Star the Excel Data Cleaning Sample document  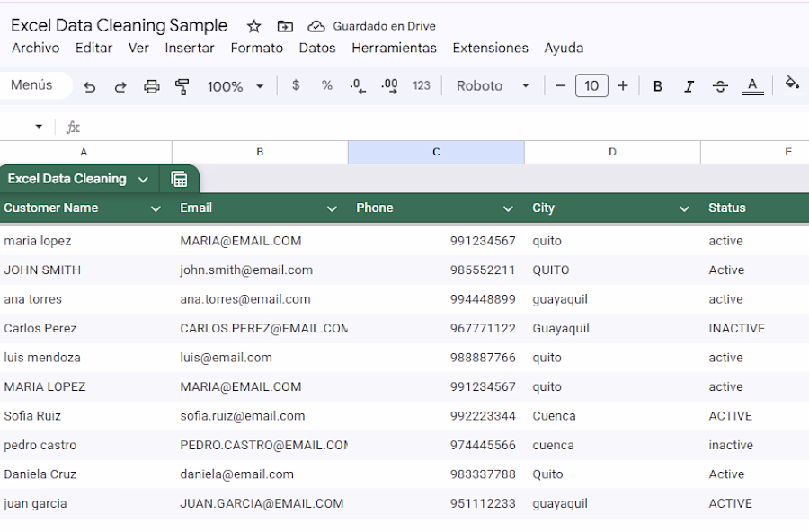253,26
